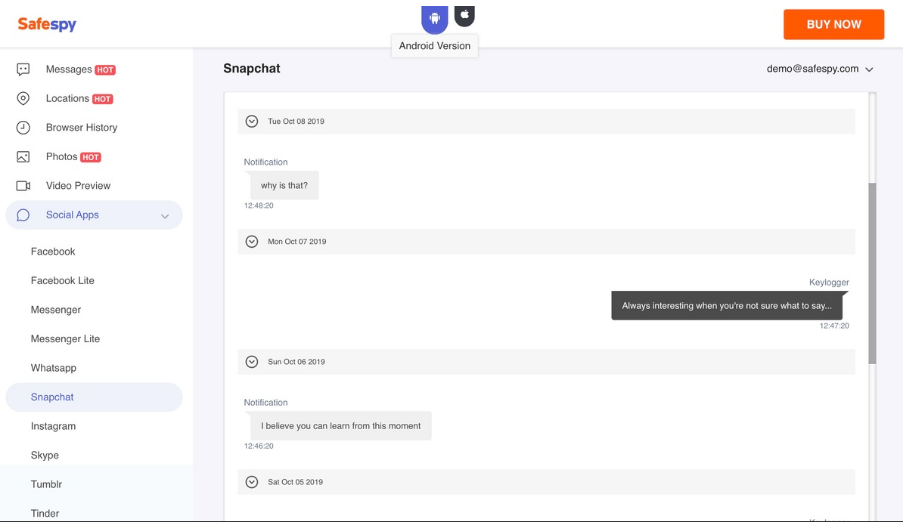
Task: Open the demo@safespy.com account dropdown
Action: click(x=820, y=69)
